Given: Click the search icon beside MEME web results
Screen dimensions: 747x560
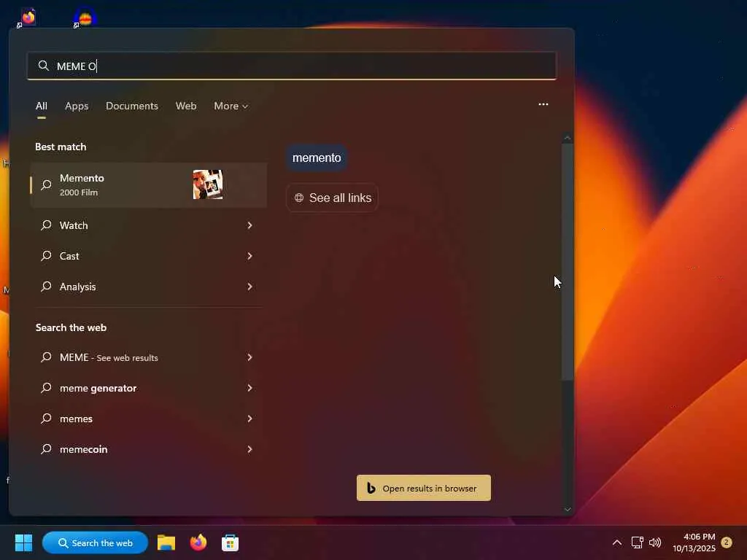Looking at the screenshot, I should pyautogui.click(x=46, y=357).
